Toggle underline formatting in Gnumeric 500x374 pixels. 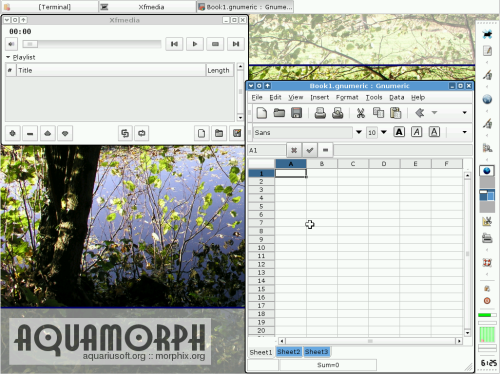pos(434,132)
